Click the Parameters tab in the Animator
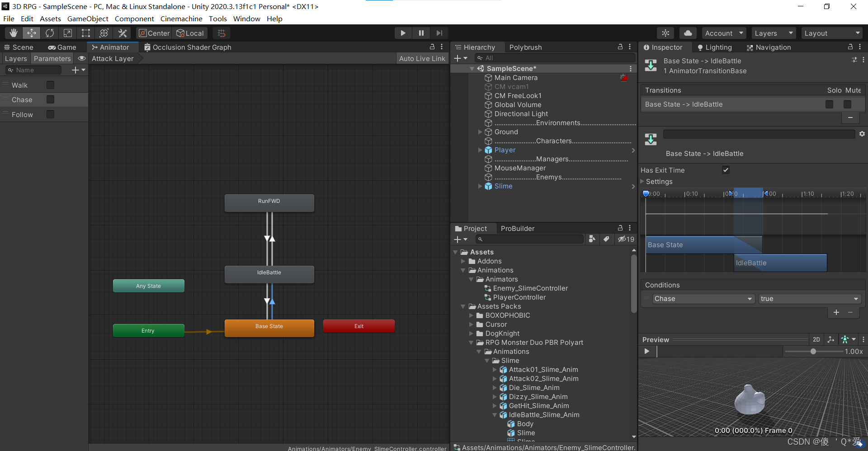This screenshot has width=868, height=451. click(x=52, y=58)
